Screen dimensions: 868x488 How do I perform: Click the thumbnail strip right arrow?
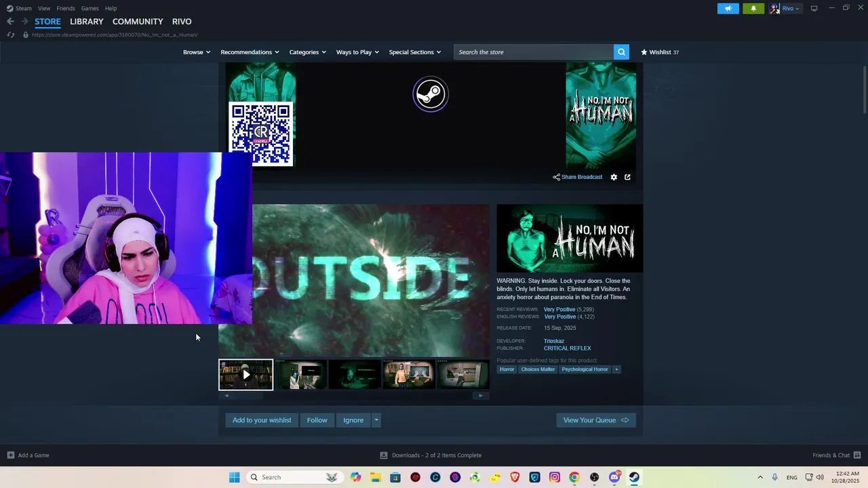481,396
